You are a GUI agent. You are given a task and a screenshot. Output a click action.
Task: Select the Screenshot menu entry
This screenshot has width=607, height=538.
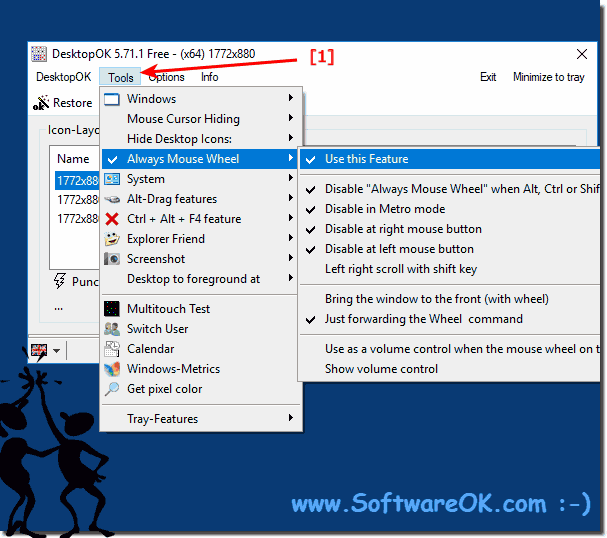(199, 259)
